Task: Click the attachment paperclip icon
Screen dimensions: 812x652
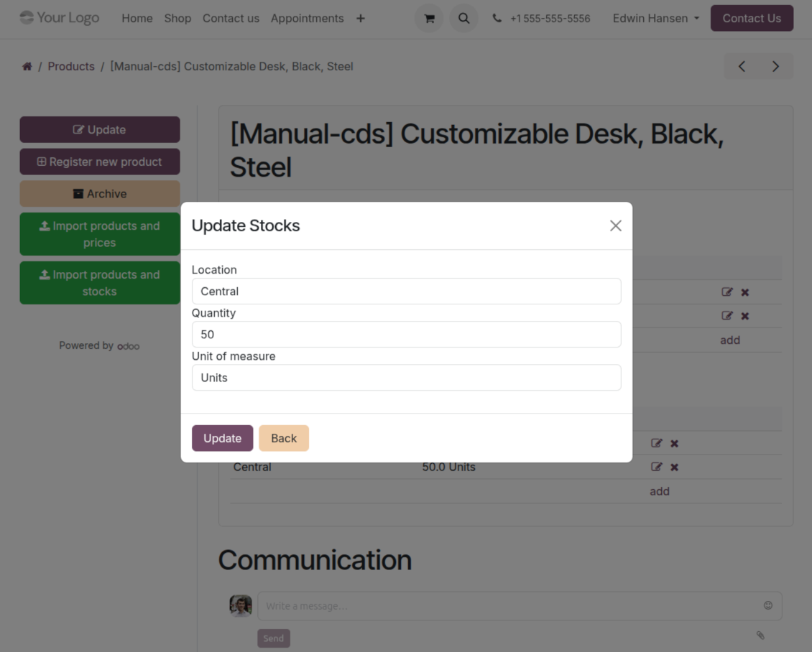Action: [x=760, y=635]
